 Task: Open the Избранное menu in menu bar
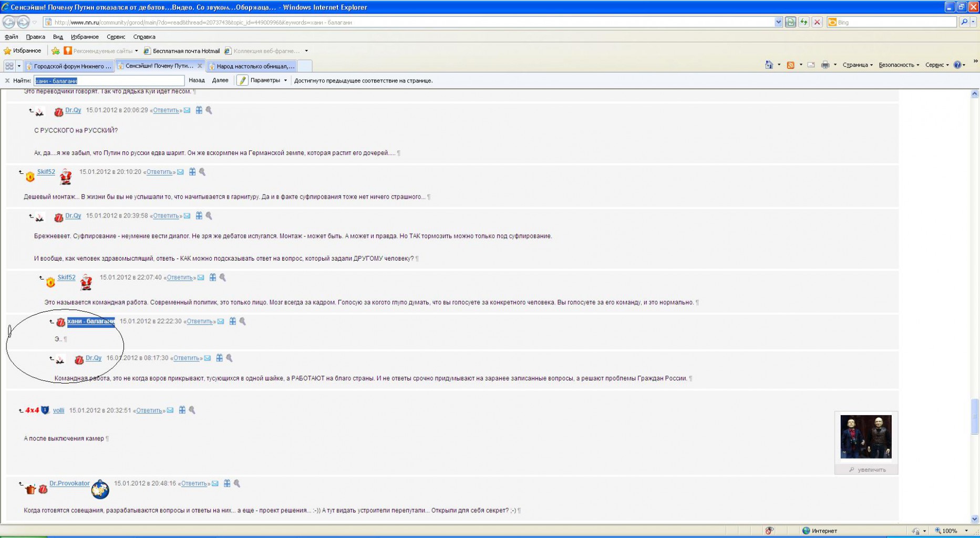[x=85, y=37]
